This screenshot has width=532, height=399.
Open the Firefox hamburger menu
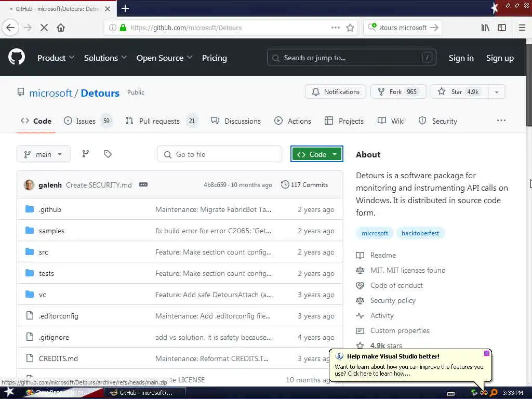point(522,28)
